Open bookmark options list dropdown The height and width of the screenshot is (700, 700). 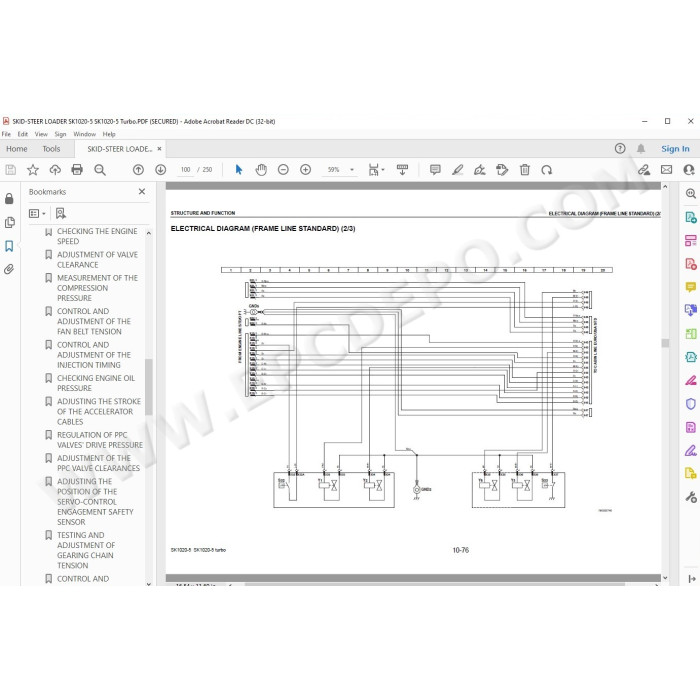[x=37, y=213]
